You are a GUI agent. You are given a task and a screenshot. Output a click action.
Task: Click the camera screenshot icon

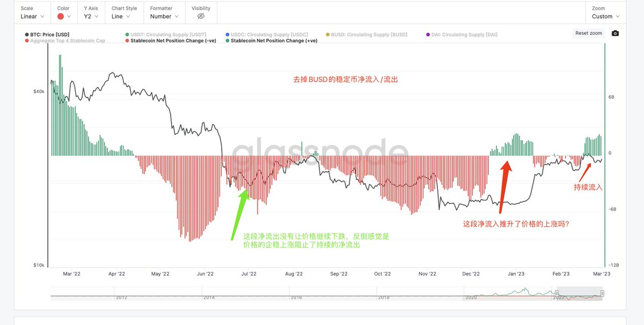(x=615, y=33)
